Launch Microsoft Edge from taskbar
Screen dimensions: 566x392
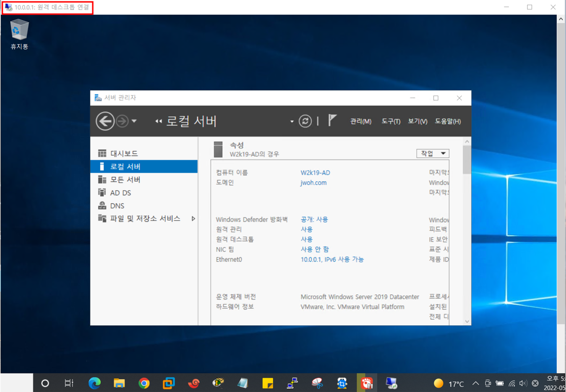coord(95,383)
